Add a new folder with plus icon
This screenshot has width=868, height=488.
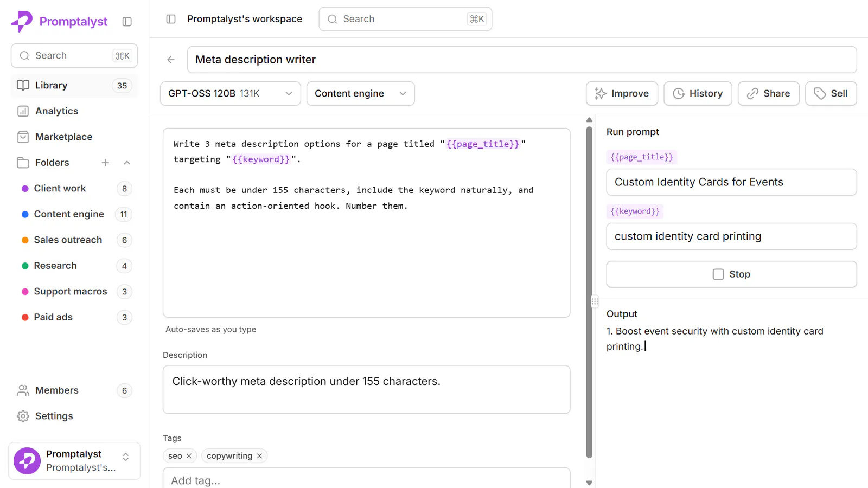click(105, 163)
